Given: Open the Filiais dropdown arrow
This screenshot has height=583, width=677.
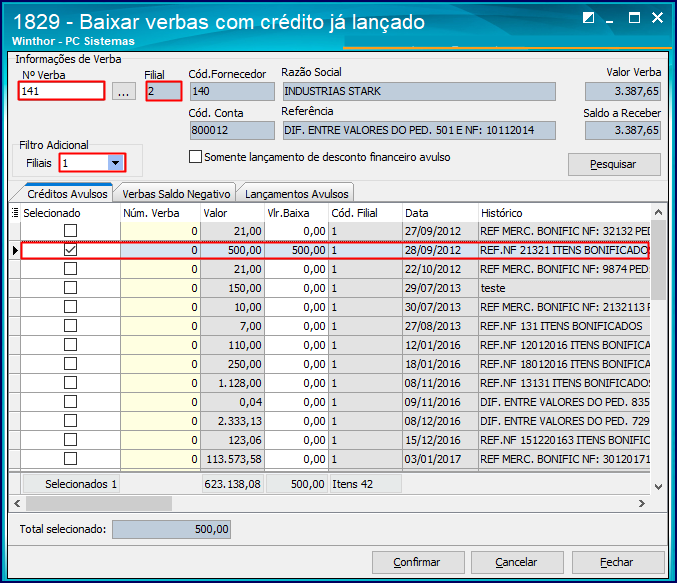Looking at the screenshot, I should point(115,163).
